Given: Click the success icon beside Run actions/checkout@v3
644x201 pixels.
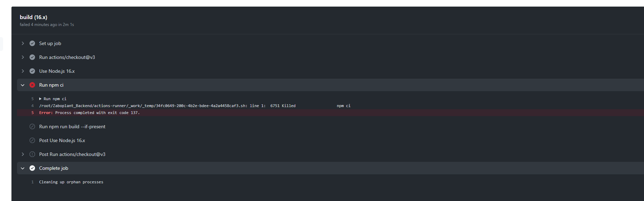Looking at the screenshot, I should click(32, 57).
